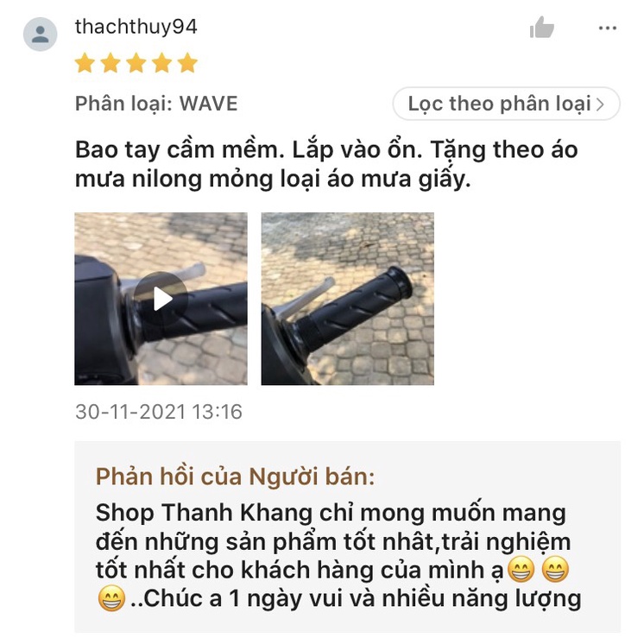Screen dimensions: 644x644
Task: Tap the review timestamp 30-11-2021 13:16
Action: click(159, 412)
